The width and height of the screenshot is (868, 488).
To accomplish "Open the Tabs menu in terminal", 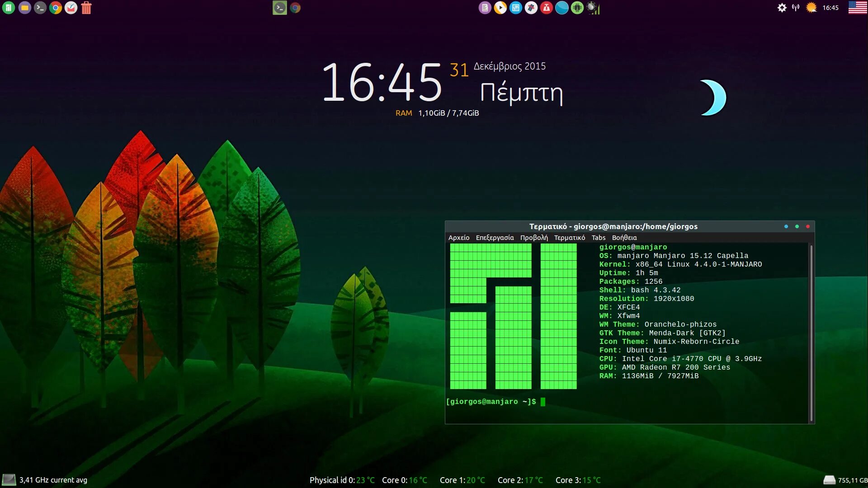I will (598, 238).
